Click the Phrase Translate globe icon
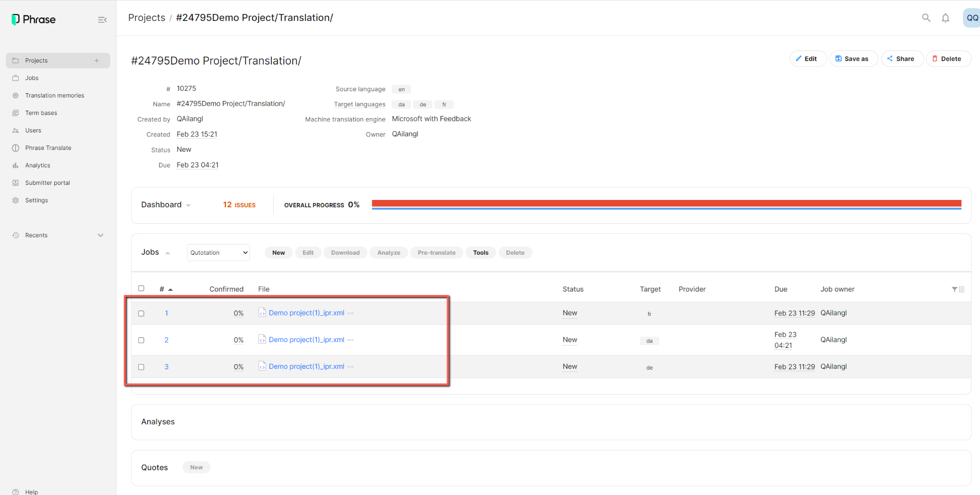The width and height of the screenshot is (980, 495). click(16, 148)
